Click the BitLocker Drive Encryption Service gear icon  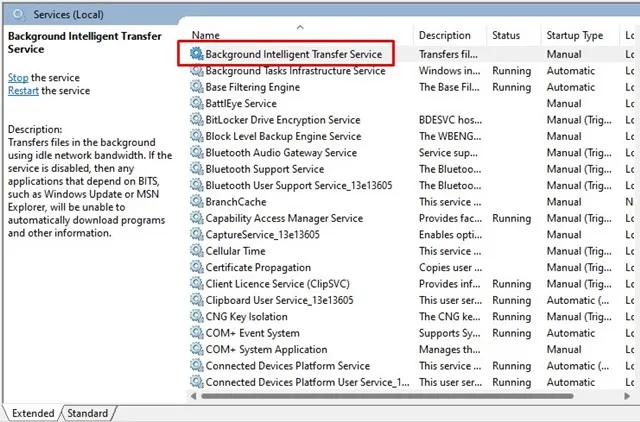coord(197,120)
